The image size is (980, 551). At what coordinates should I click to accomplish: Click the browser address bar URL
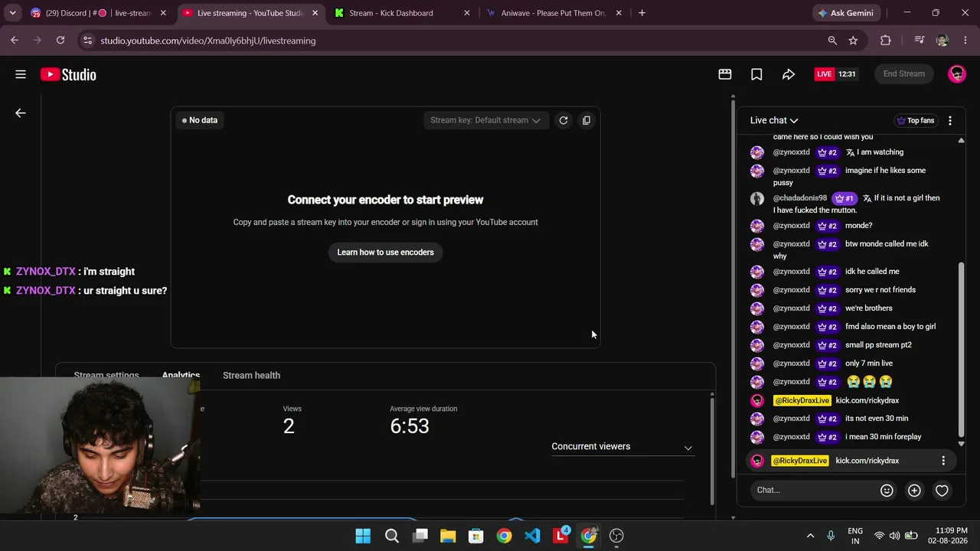pos(208,41)
